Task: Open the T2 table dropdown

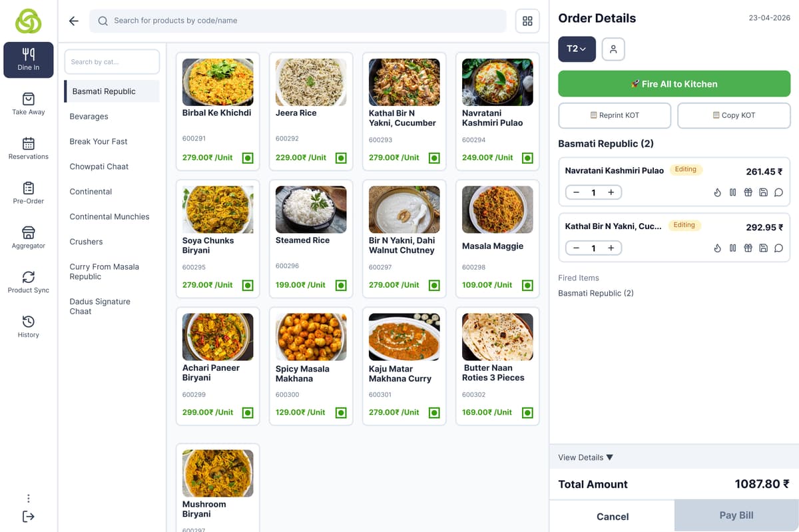Action: click(577, 49)
